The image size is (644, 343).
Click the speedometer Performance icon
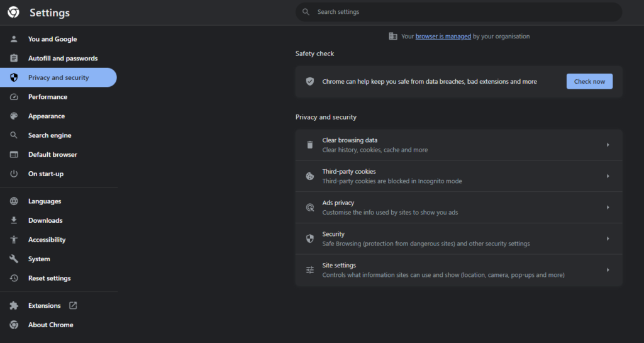tap(14, 97)
